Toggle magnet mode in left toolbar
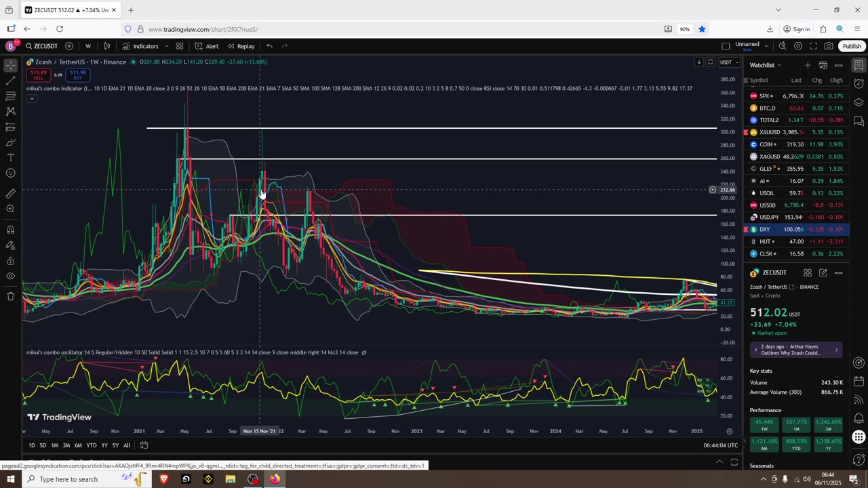Image resolution: width=868 pixels, height=488 pixels. [x=10, y=229]
